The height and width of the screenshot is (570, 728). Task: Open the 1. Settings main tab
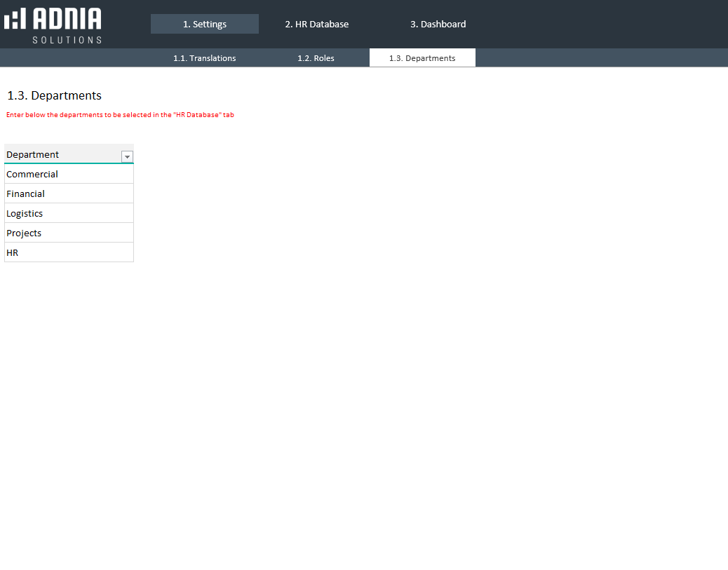[x=205, y=24]
